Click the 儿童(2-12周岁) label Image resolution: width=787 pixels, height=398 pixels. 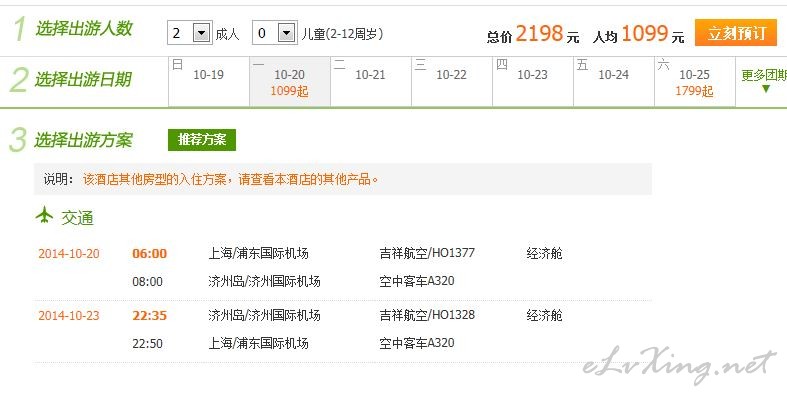342,34
